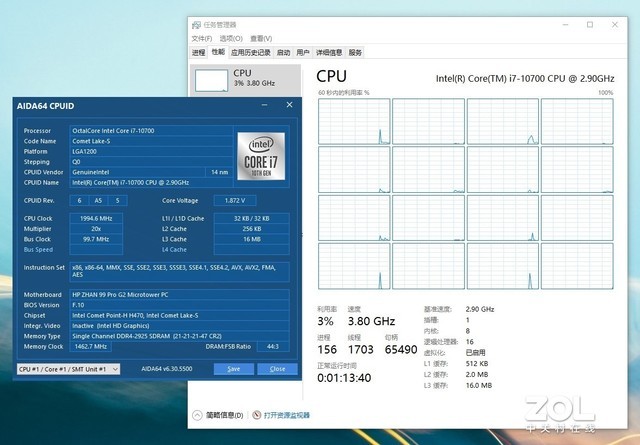The image size is (640, 445).
Task: Switch to the 应用历史记录 tab
Action: click(x=251, y=52)
